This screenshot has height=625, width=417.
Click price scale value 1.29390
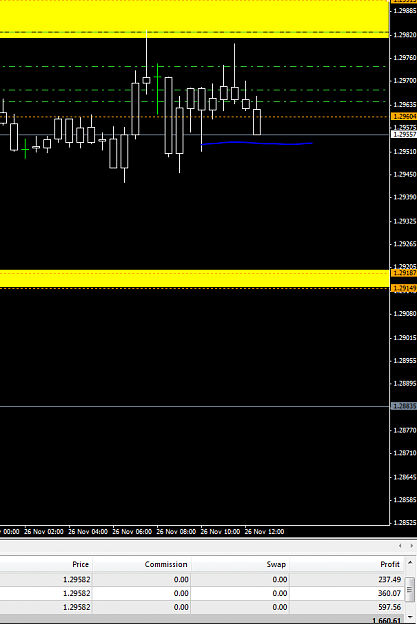[405, 197]
